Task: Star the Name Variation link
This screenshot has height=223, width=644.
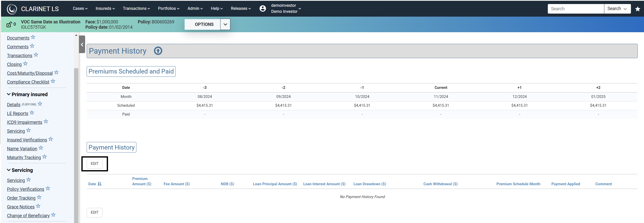Action: tap(41, 148)
